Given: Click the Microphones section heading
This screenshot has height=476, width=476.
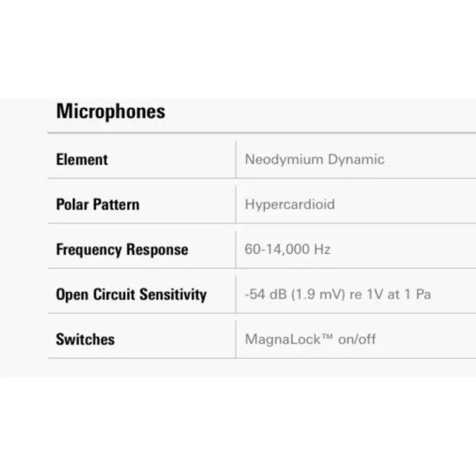Looking at the screenshot, I should (111, 112).
